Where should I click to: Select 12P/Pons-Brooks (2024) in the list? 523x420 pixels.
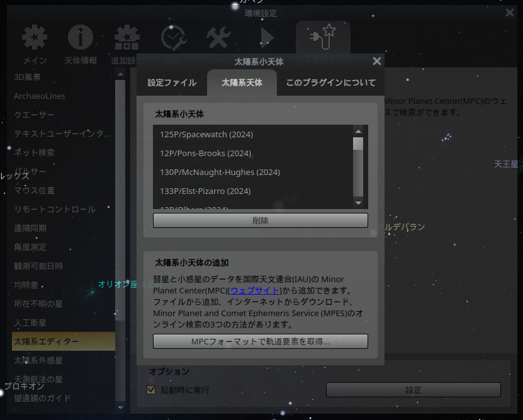click(x=253, y=154)
